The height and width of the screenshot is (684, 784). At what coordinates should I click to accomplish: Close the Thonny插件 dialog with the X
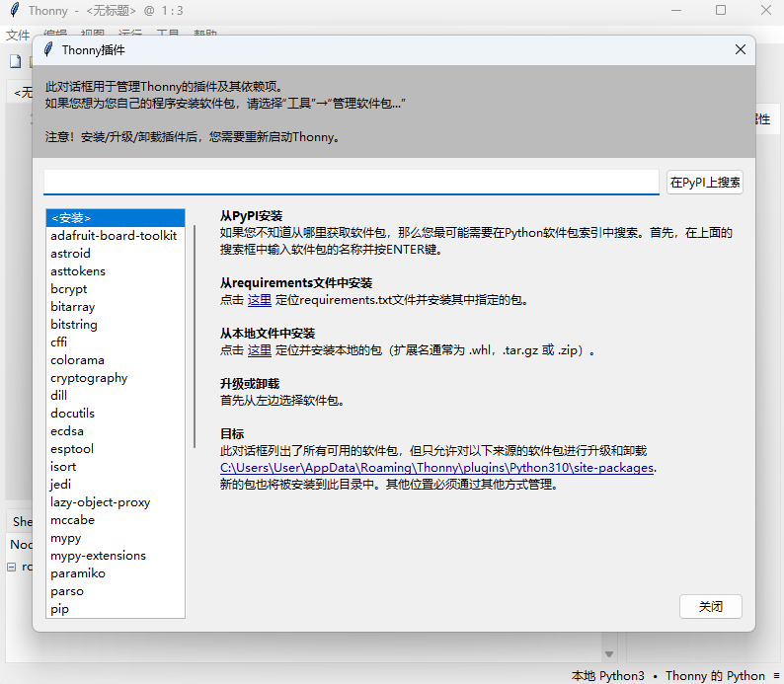click(x=741, y=49)
